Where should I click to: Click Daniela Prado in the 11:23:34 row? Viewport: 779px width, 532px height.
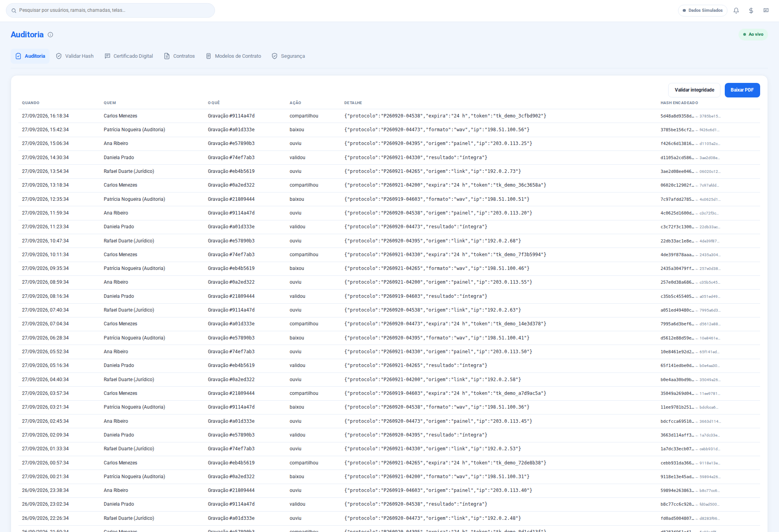pos(119,227)
